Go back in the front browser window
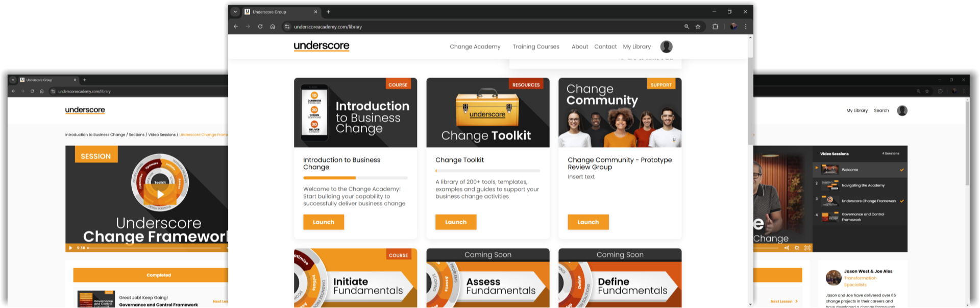 [236, 27]
